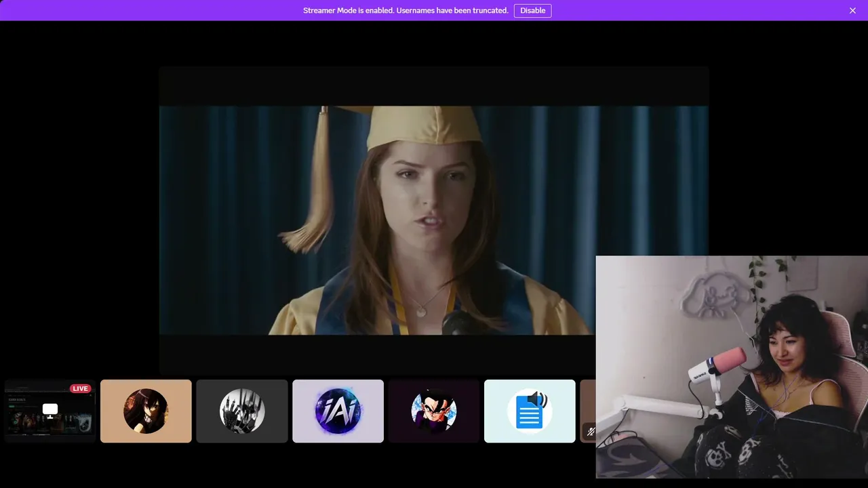
Task: Select participant with spiky-haired anime fighter avatar
Action: [x=434, y=411]
